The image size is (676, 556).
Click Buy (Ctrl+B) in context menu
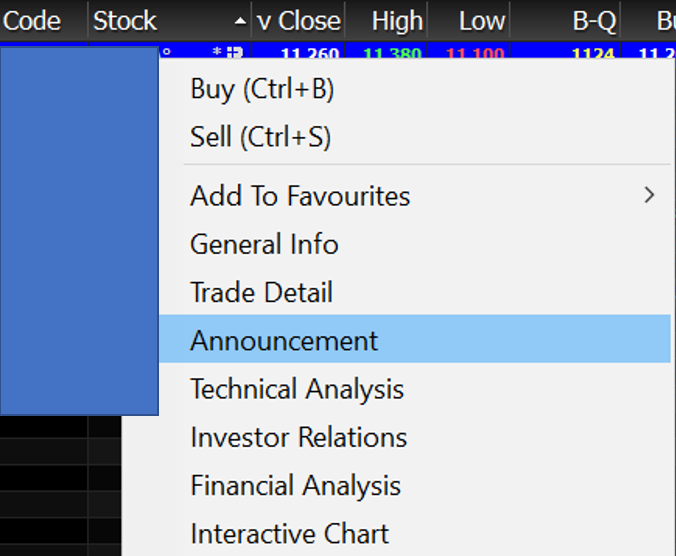coord(262,89)
